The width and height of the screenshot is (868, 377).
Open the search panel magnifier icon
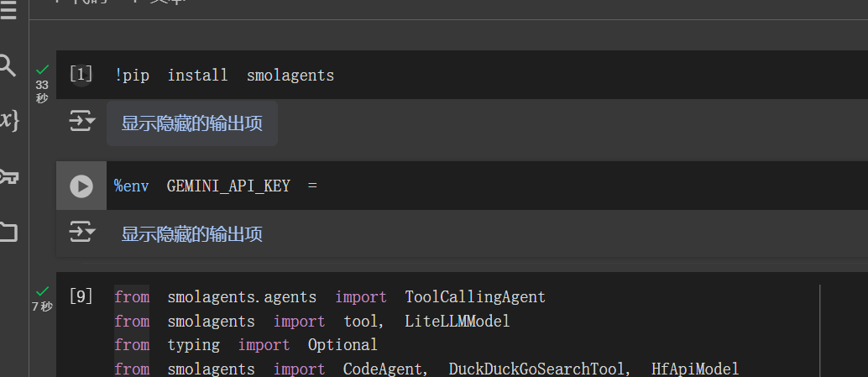click(8, 65)
